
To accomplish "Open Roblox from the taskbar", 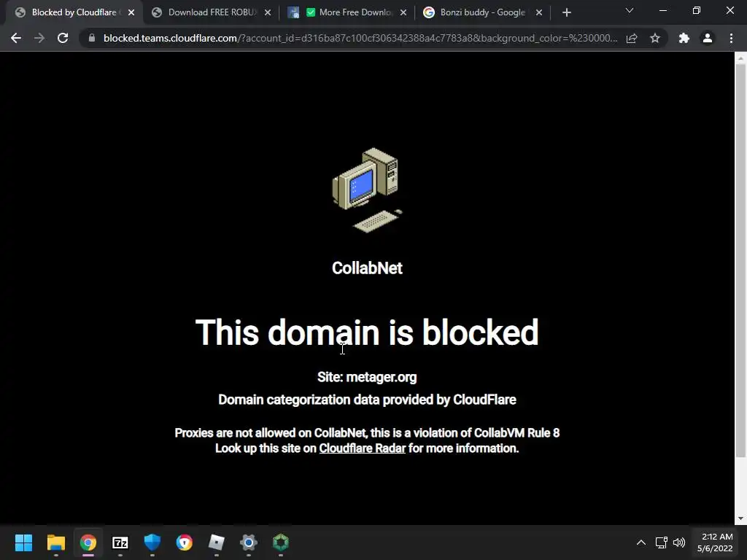I will point(216,542).
